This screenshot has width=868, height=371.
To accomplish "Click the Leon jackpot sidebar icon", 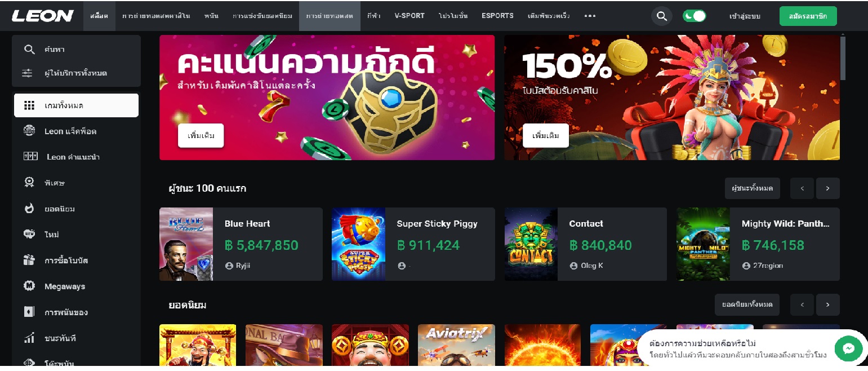I will click(x=29, y=131).
